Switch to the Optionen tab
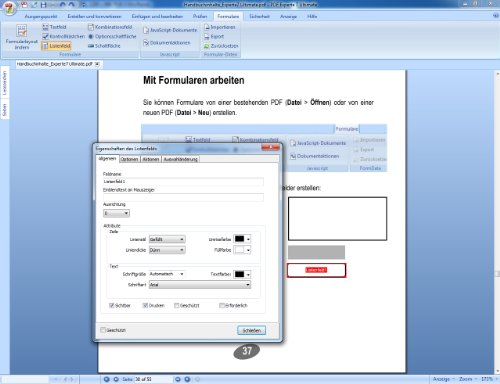The width and height of the screenshot is (500, 384). (x=129, y=159)
